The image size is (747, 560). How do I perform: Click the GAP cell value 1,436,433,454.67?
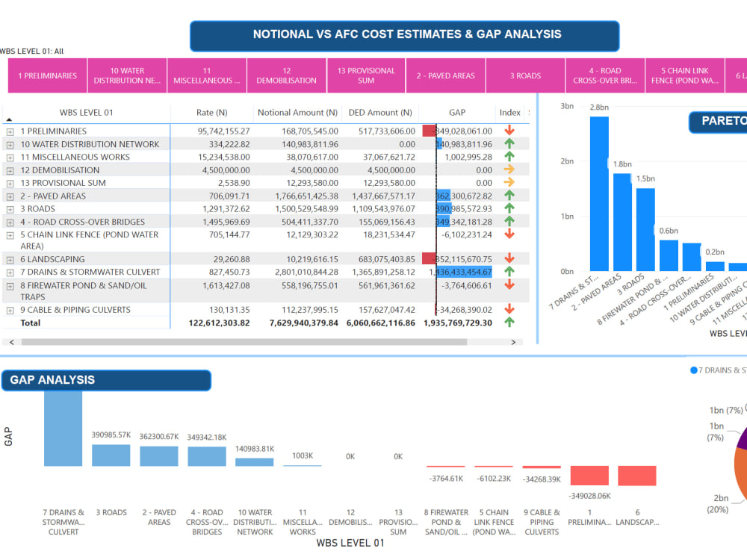click(x=460, y=272)
